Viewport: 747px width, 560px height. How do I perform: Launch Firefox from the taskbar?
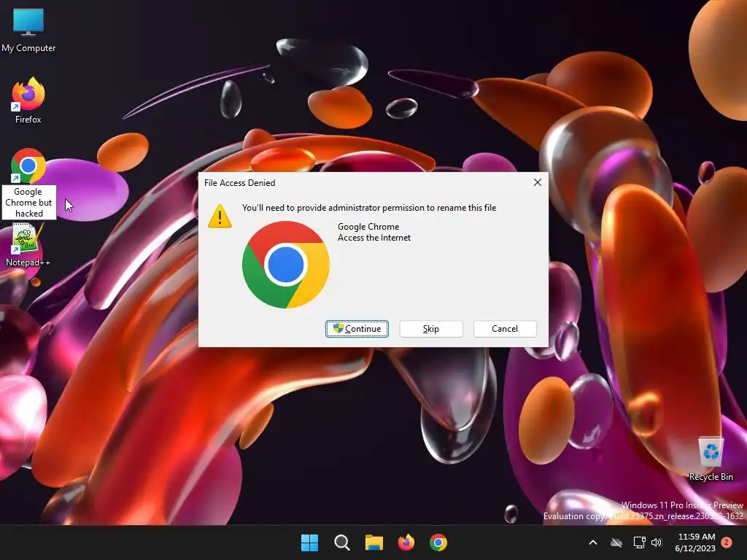406,542
